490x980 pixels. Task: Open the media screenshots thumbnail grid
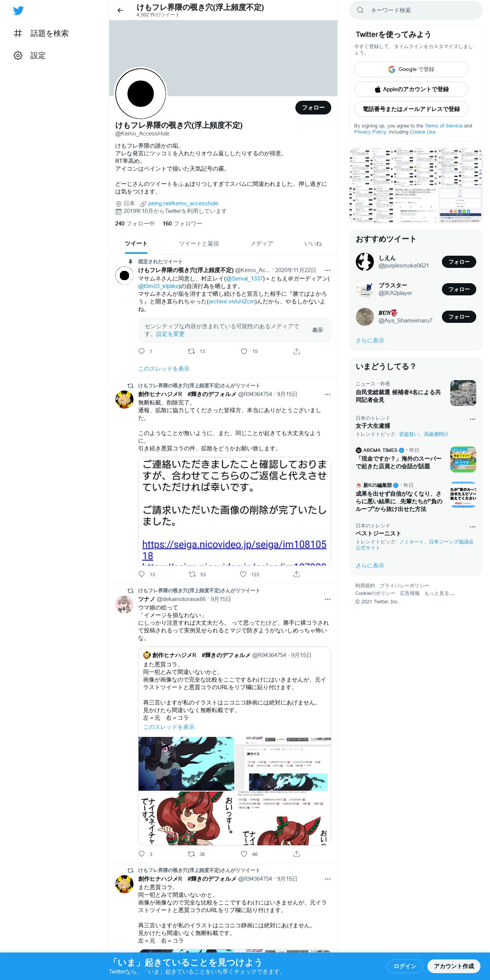pyautogui.click(x=416, y=185)
